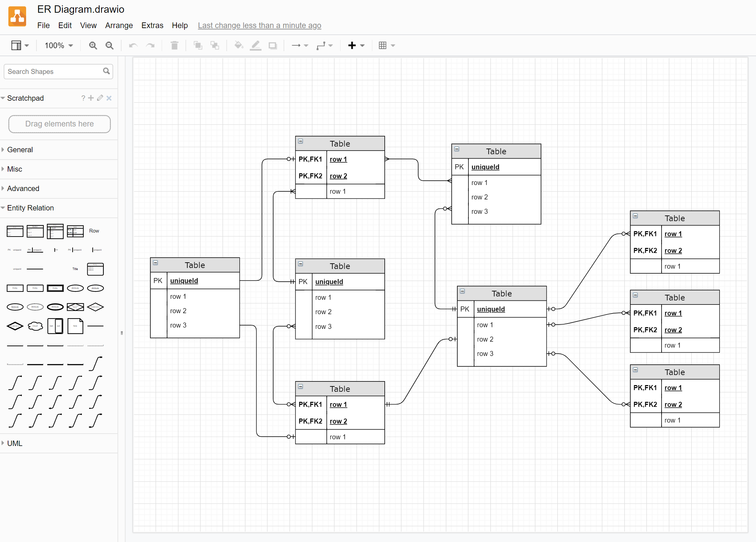Click the Drag elements here area
The image size is (756, 542).
(x=59, y=124)
